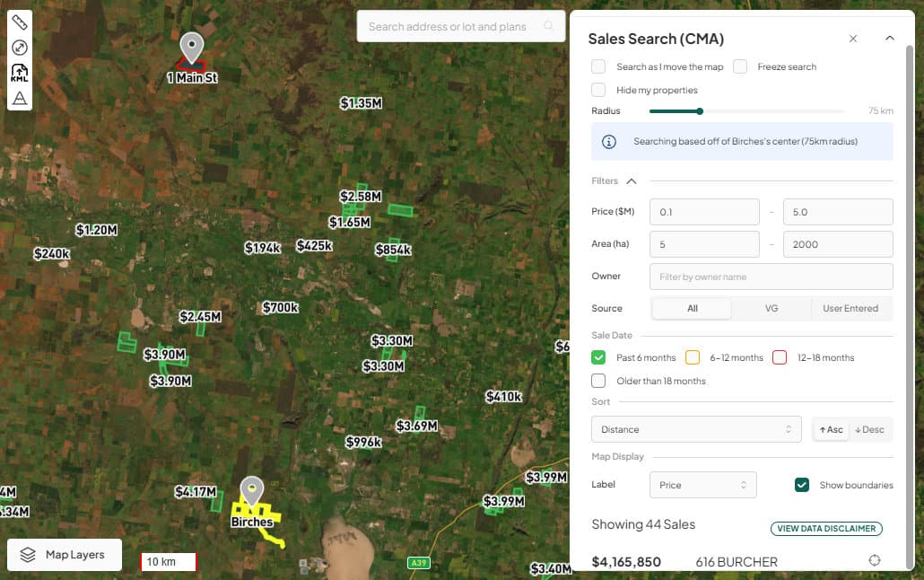
Task: Click the search magnifier icon
Action: click(x=549, y=27)
